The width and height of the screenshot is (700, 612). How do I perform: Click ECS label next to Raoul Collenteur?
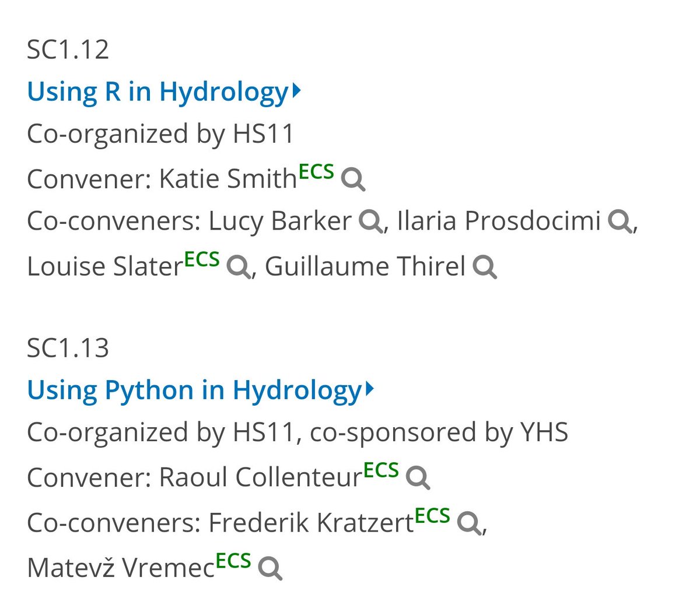(381, 470)
